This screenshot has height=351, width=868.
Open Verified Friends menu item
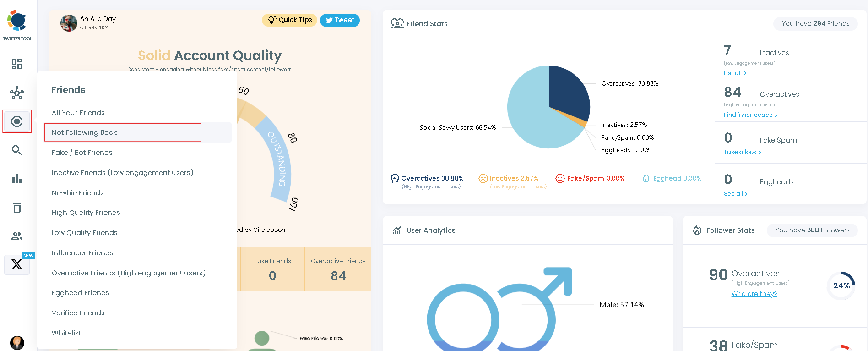click(78, 313)
